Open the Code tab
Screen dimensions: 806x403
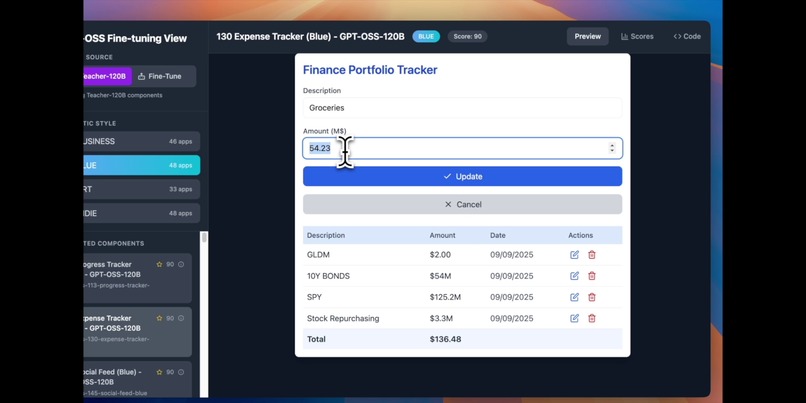coord(687,36)
